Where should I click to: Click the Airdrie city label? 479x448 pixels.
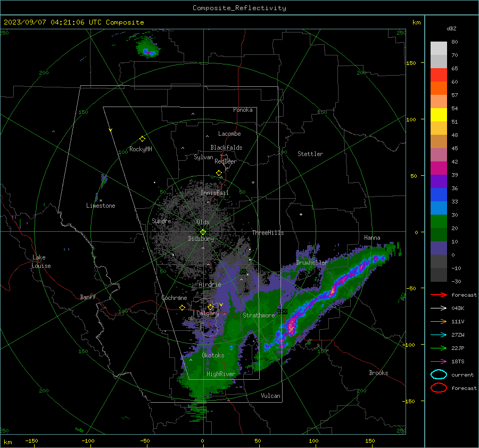210,284
